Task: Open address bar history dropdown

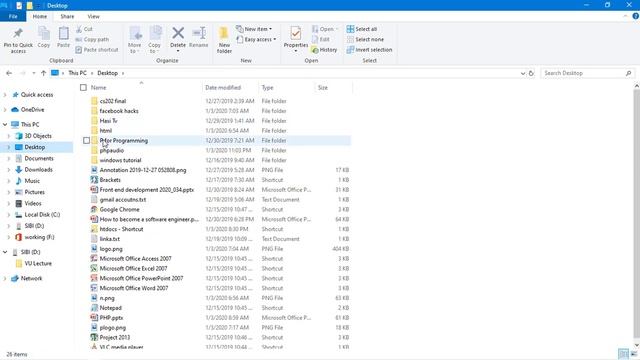Action: 522,73
